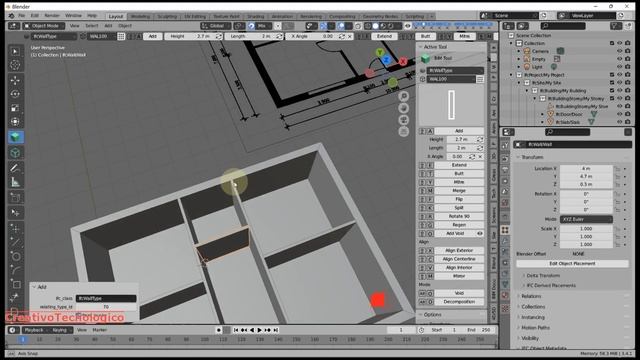Expand the Delta Transform subpanel
640x360 pixels.
pos(542,276)
